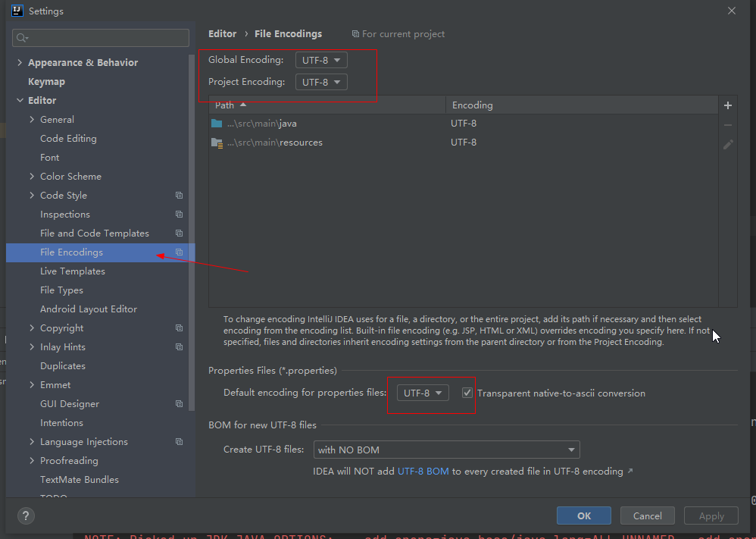This screenshot has width=756, height=539.
Task: Click the pencil icon to edit encoding
Action: 727,144
